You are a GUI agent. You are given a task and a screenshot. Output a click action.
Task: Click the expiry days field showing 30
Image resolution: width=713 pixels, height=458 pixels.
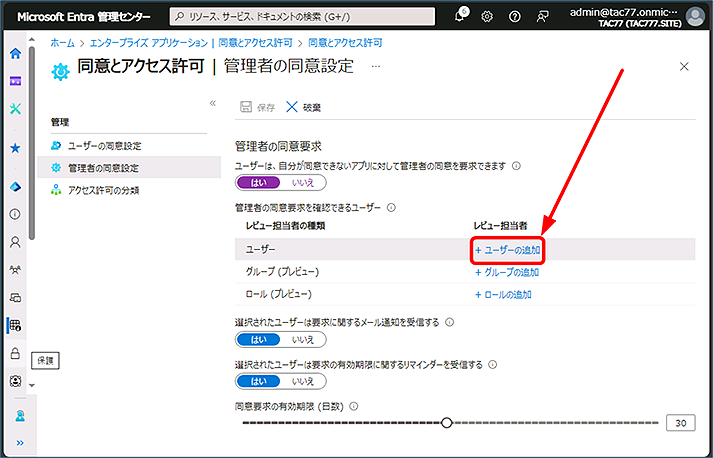tap(681, 423)
